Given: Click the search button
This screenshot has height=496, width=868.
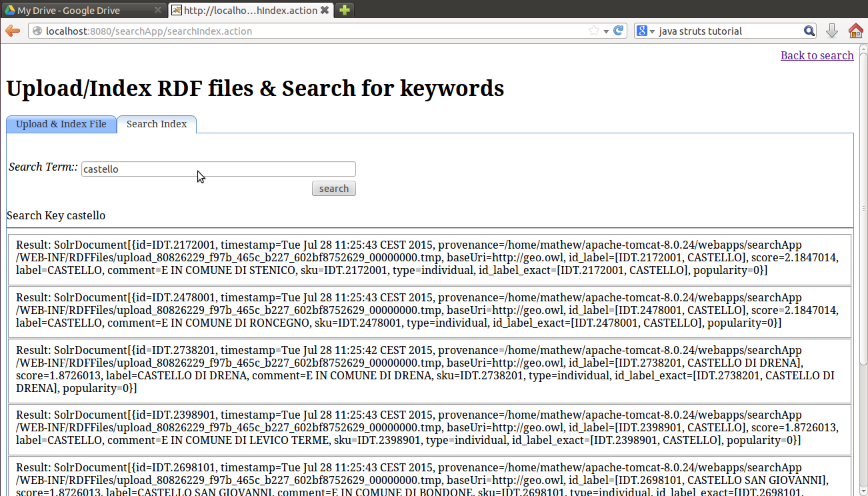Looking at the screenshot, I should click(334, 189).
